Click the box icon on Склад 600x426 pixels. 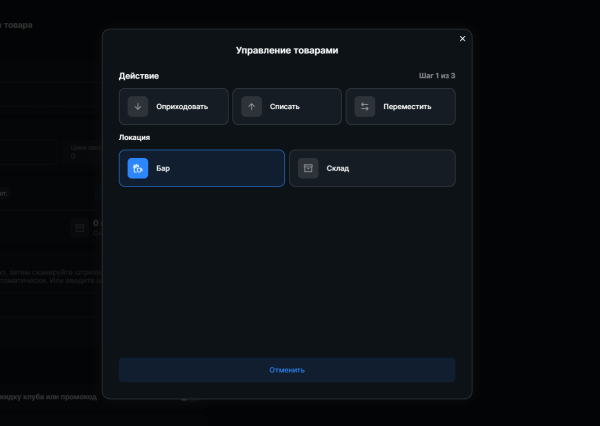[x=308, y=168]
